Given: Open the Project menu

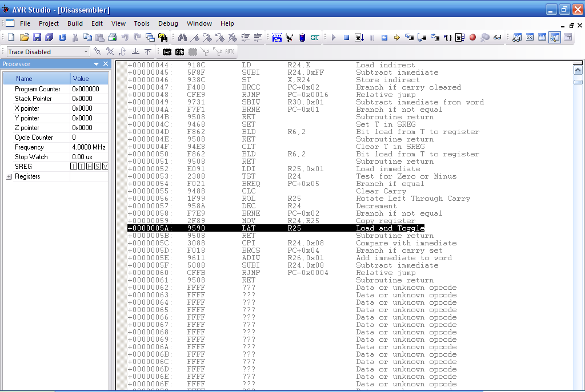Looking at the screenshot, I should (49, 23).
